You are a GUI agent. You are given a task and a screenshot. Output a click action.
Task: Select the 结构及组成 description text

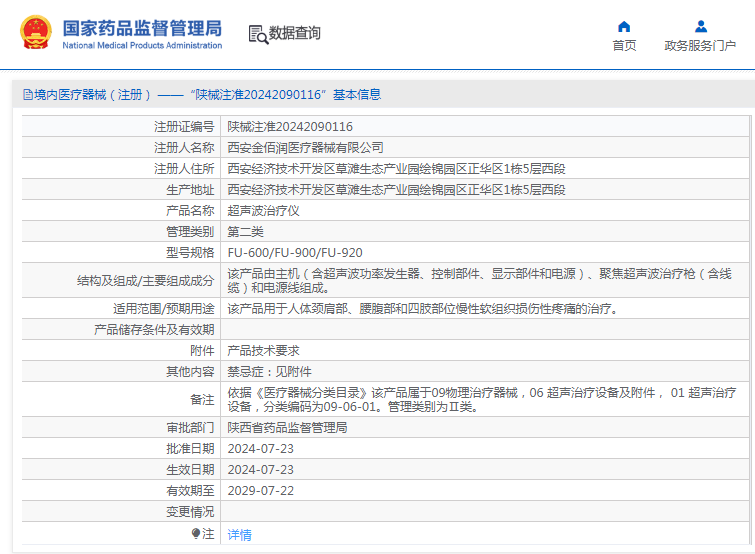pos(480,281)
